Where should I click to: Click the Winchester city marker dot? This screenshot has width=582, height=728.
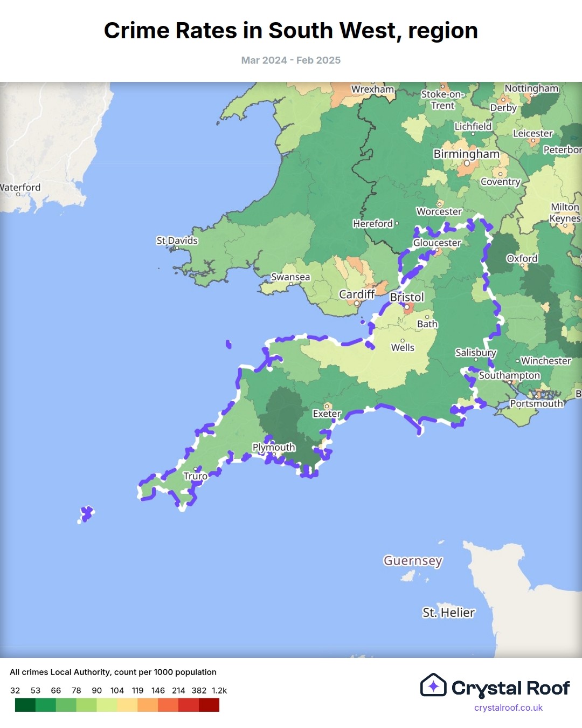tap(517, 361)
